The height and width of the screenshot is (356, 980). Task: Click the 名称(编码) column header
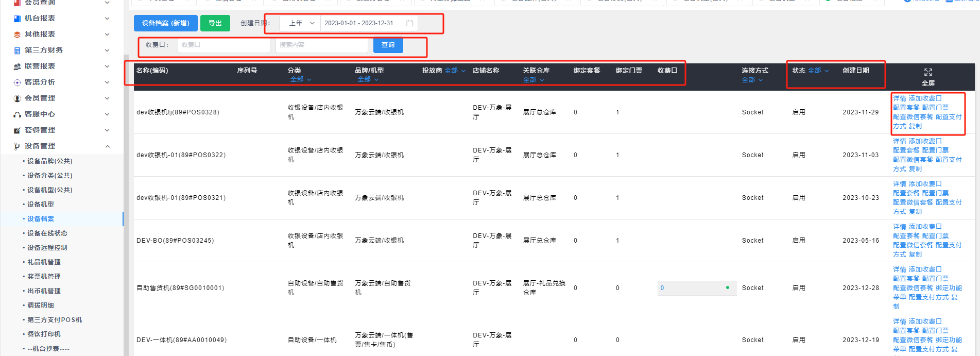click(x=152, y=71)
